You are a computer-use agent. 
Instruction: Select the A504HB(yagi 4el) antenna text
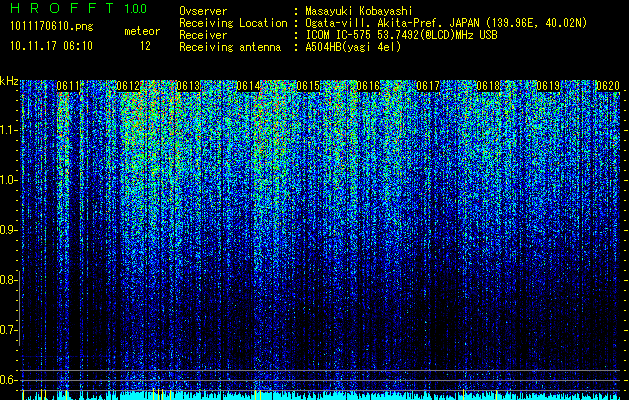(353, 47)
